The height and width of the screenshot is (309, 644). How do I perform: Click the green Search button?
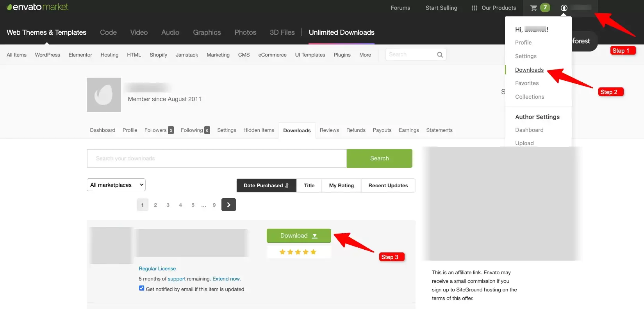click(380, 158)
